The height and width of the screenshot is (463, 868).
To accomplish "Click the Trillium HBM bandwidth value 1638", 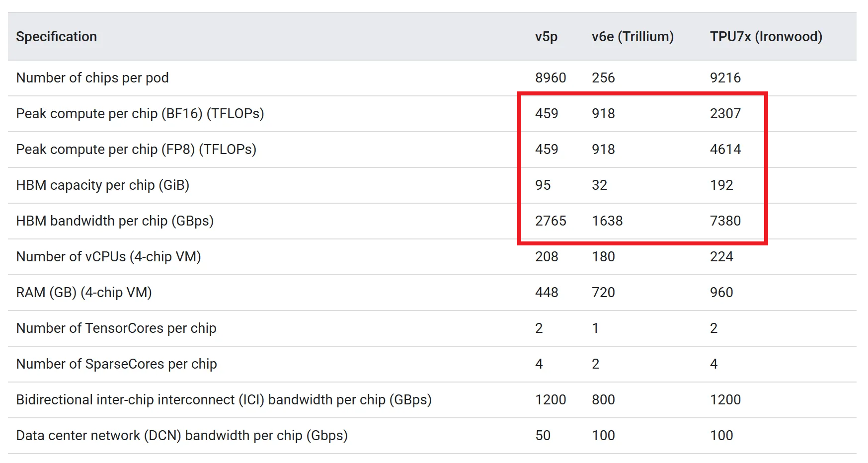I will coord(607,221).
